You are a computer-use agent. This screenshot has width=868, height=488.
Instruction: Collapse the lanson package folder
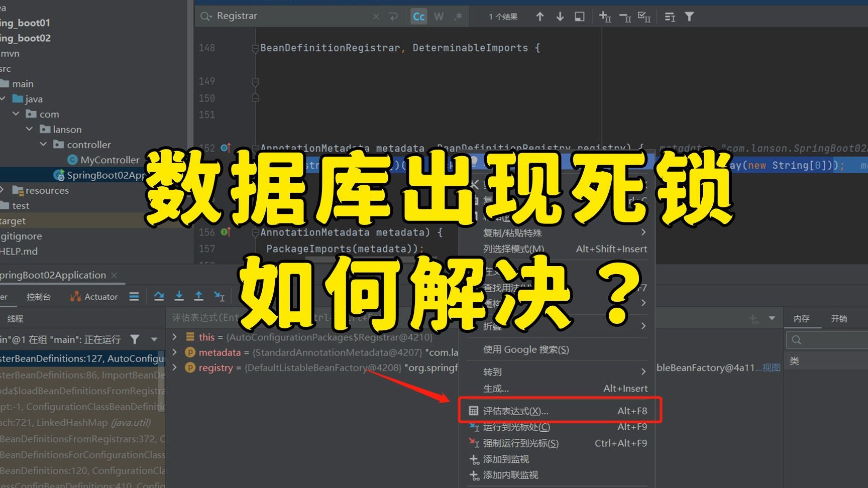tap(30, 129)
